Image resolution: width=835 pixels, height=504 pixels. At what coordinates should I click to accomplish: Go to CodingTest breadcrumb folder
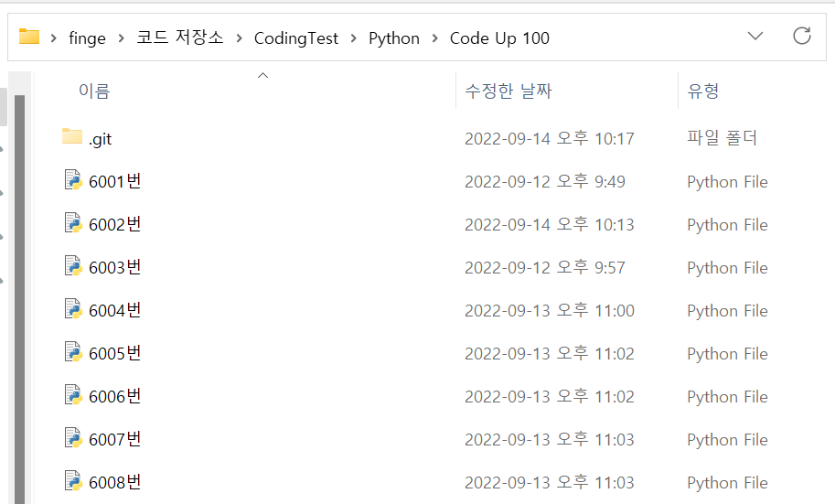[x=296, y=38]
